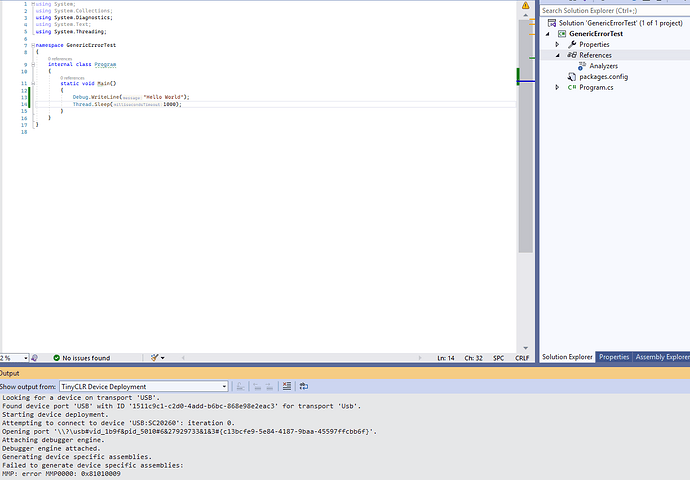Viewport: 690px width, 480px height.
Task: Click the 'Looking for a device on transport' line
Action: pos(81,398)
